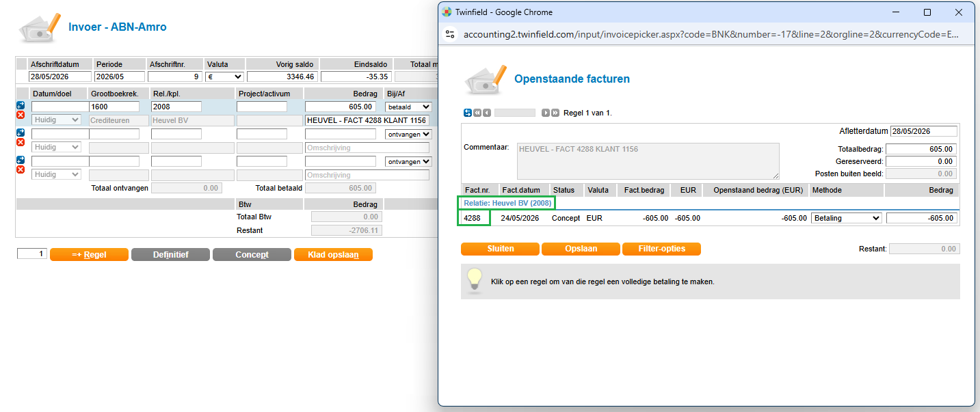The width and height of the screenshot is (980, 412).
Task: Click the Openstaand bedrag (EUR) column header
Action: pos(757,190)
